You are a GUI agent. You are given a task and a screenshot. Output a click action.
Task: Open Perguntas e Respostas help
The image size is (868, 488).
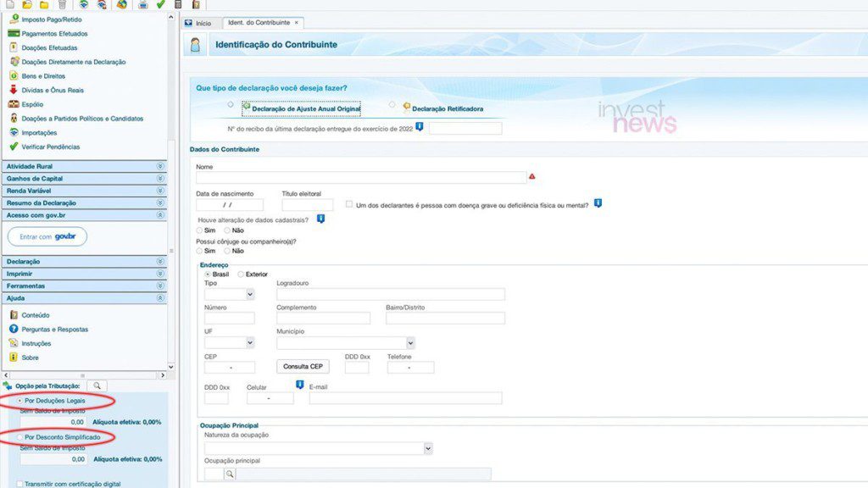(55, 330)
